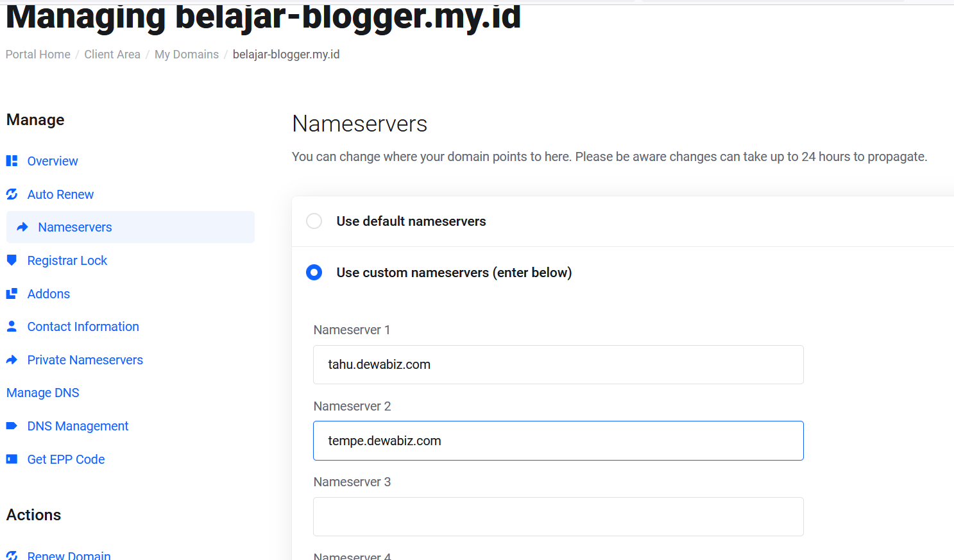Select Use custom nameservers radio button
This screenshot has height=560, width=954.
click(314, 273)
